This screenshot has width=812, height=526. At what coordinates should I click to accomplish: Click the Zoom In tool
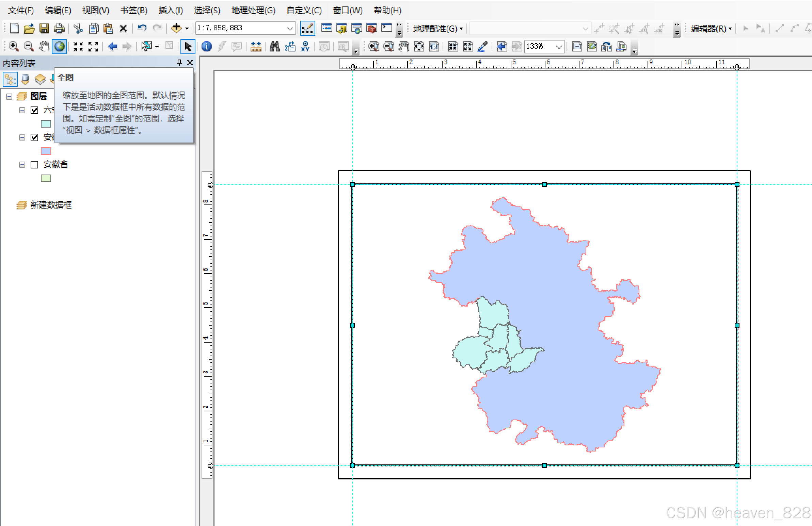point(14,46)
